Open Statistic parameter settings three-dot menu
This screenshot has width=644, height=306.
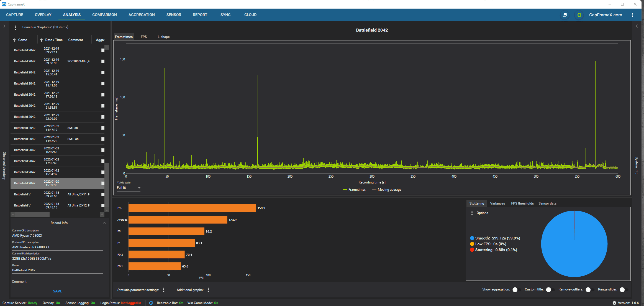[164, 290]
